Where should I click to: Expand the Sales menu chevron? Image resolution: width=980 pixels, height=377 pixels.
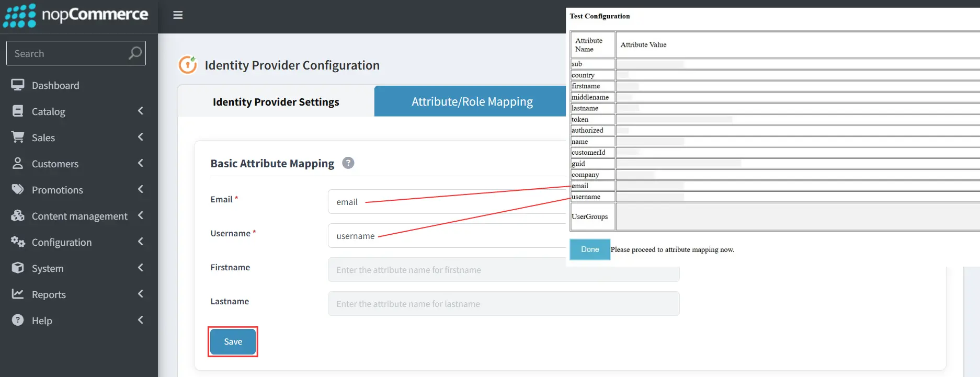140,137
